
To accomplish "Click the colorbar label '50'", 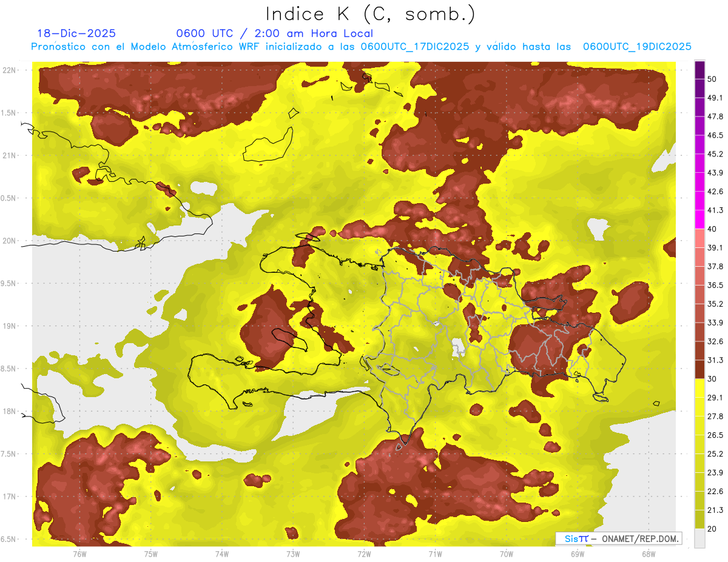I will 712,79.
